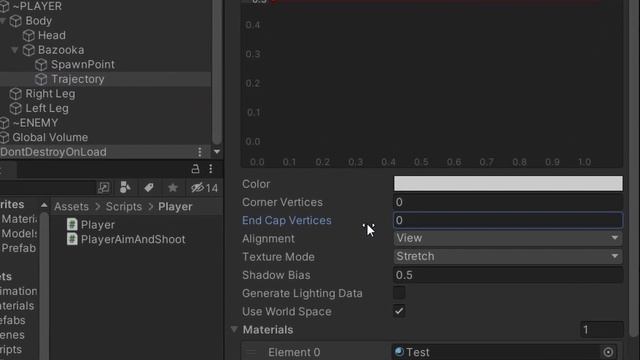Click the Right Leg cube icon
The image size is (640, 360).
coord(16,94)
